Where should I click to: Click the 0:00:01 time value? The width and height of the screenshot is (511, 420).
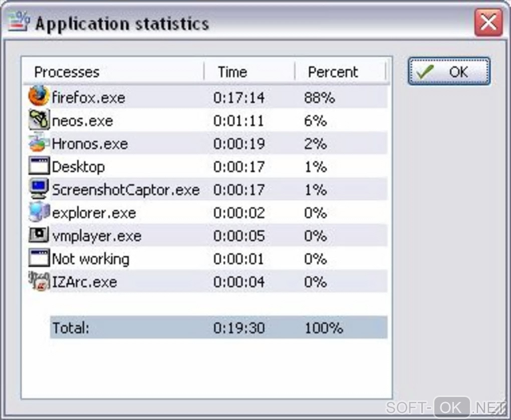pyautogui.click(x=238, y=259)
